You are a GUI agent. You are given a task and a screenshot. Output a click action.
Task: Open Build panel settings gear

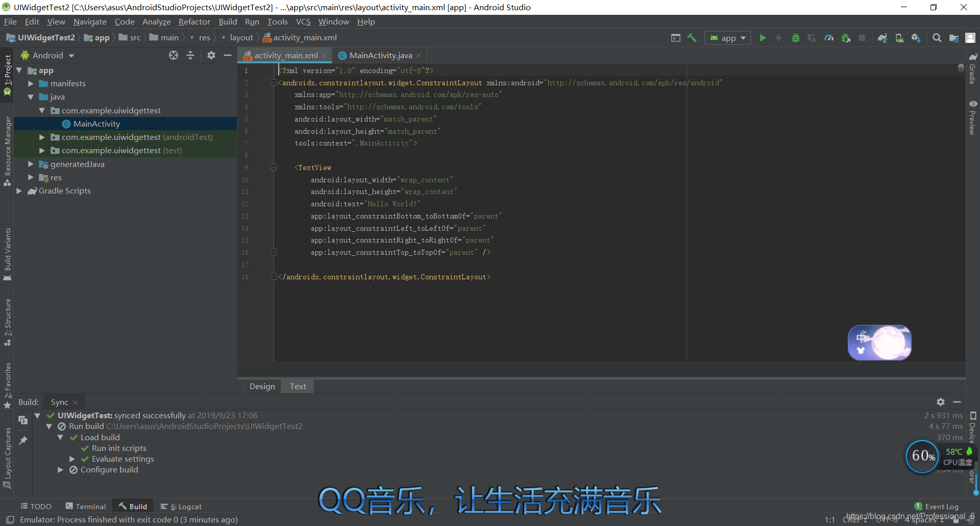pos(941,402)
